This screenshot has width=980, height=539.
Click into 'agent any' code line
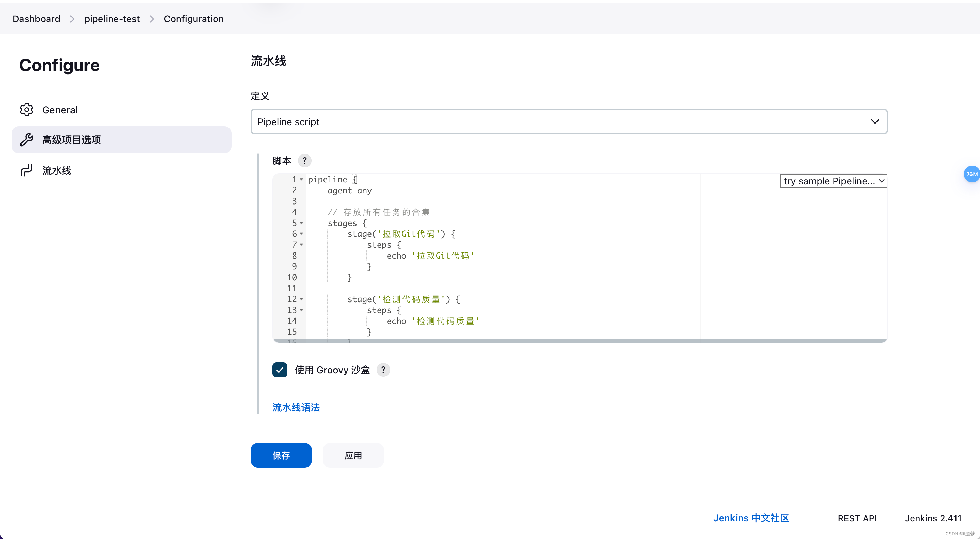pos(349,191)
